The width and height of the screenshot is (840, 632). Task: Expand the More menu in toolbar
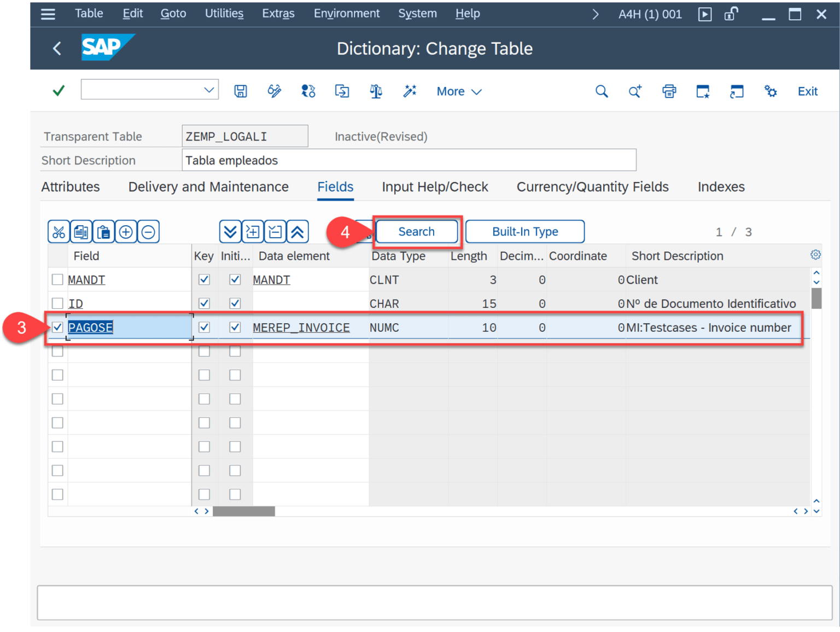tap(459, 91)
